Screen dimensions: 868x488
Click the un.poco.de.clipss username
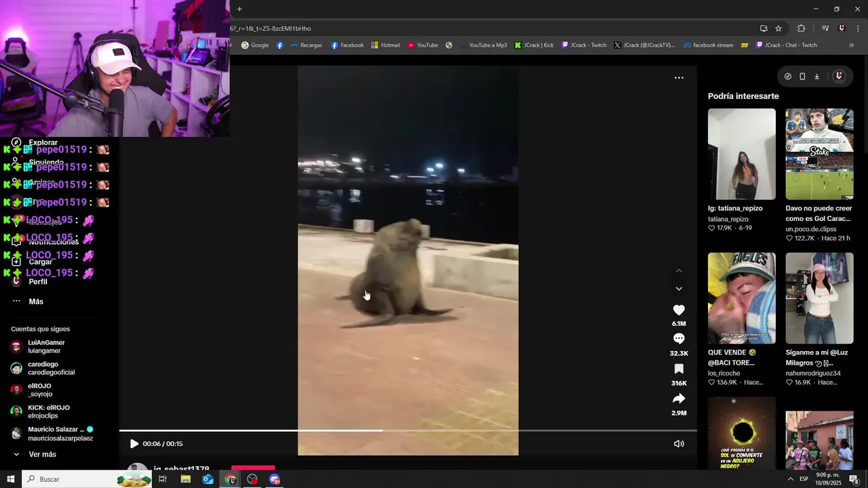(x=811, y=229)
